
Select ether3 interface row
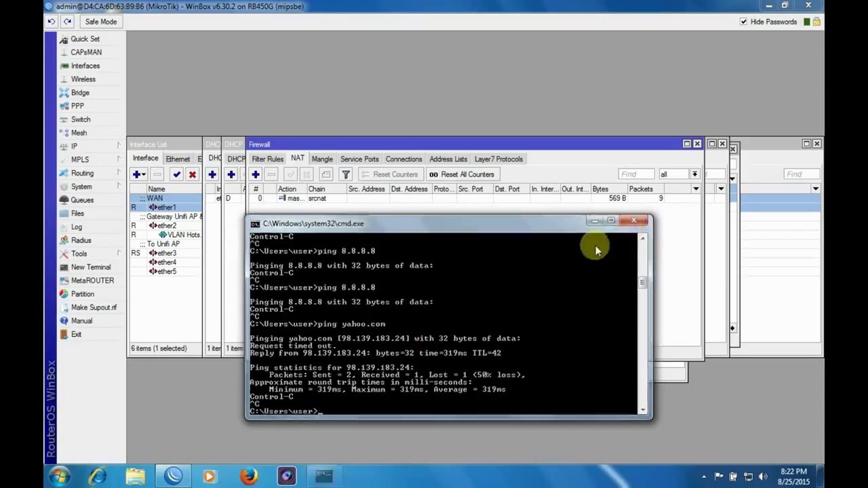tap(166, 253)
